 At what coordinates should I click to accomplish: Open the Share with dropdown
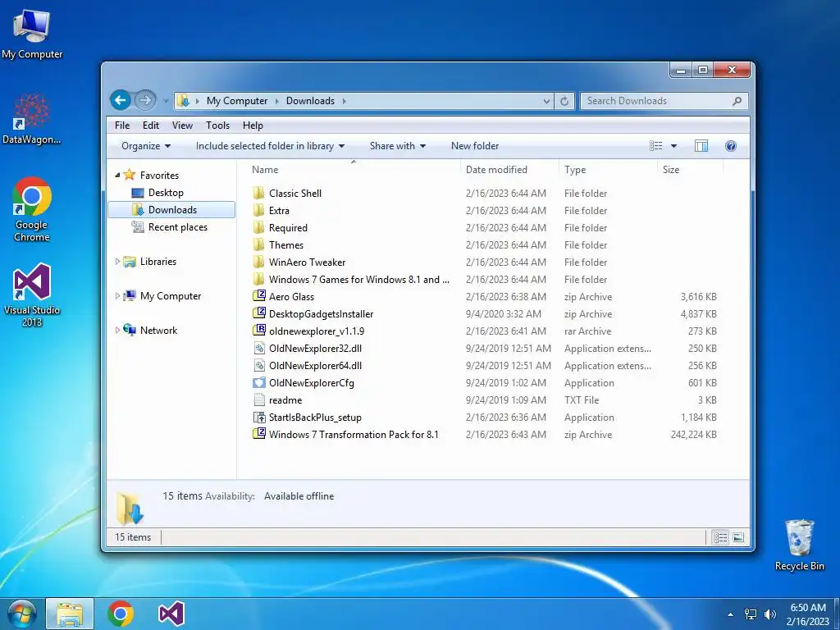point(398,146)
